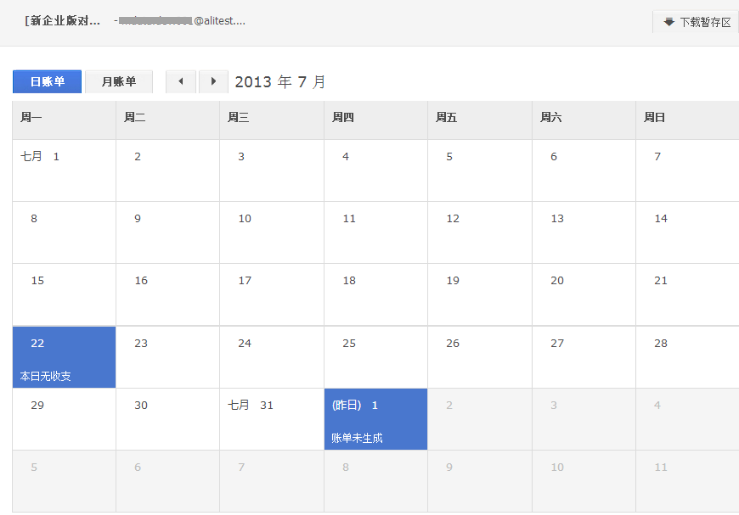Select day 25 in the calendar

[x=376, y=357]
